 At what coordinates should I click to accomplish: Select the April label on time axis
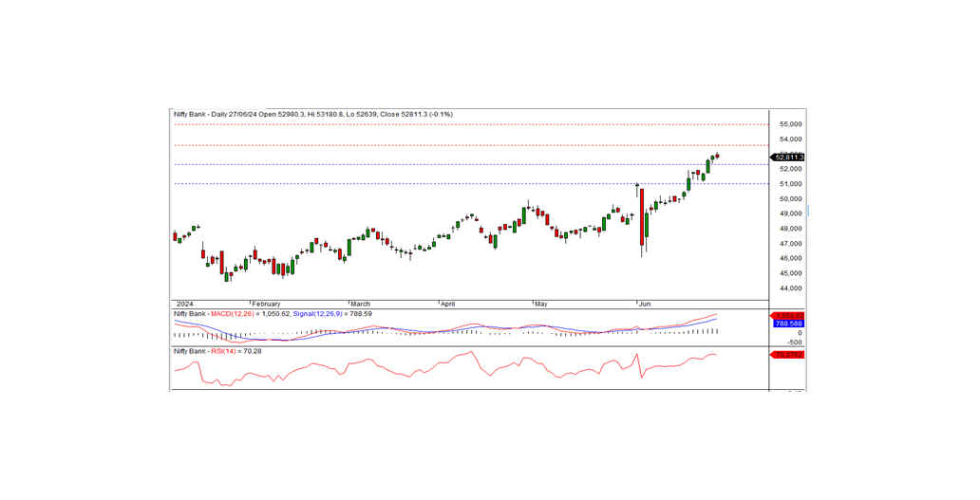tap(447, 304)
